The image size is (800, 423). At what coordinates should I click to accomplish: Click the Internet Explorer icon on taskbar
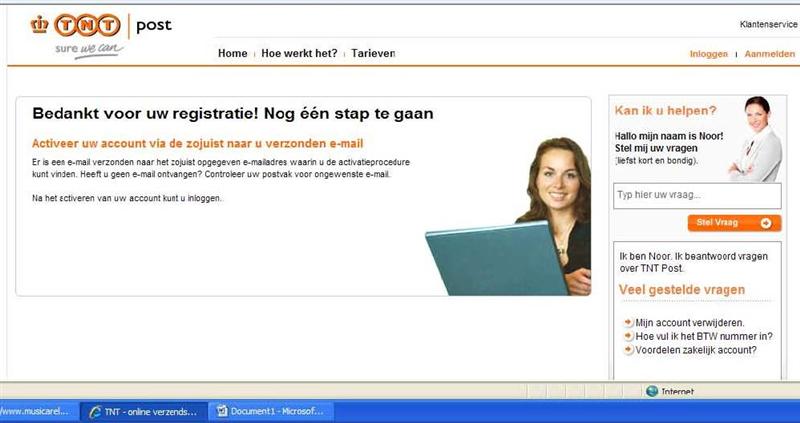[94, 411]
